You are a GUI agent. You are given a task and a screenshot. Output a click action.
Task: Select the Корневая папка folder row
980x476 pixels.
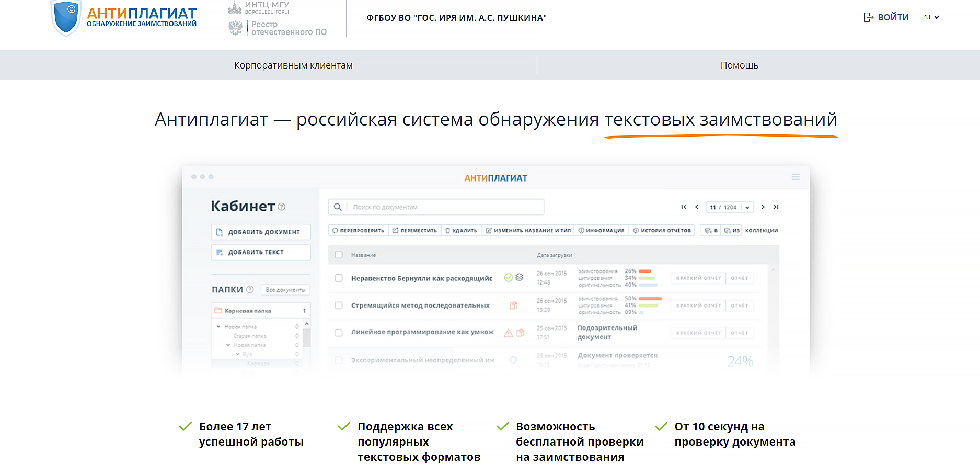(261, 311)
